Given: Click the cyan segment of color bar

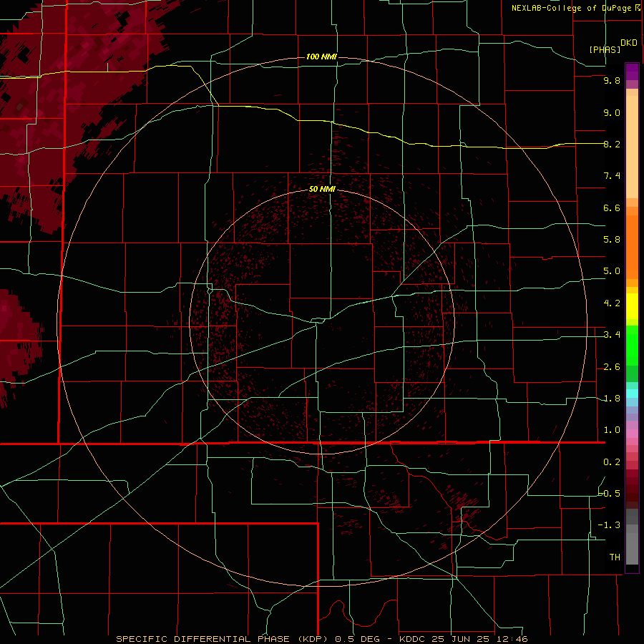Looking at the screenshot, I should pos(632,394).
